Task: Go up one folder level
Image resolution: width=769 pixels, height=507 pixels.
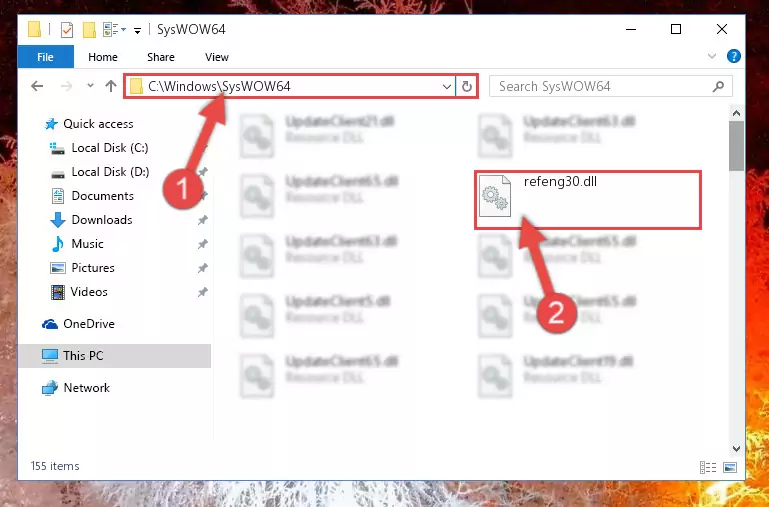Action: (111, 86)
